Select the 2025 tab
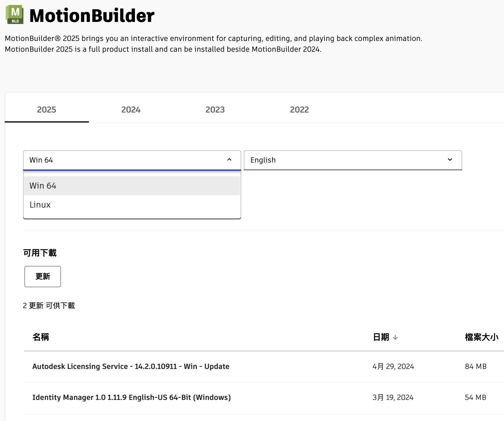This screenshot has height=421, width=504. point(47,110)
